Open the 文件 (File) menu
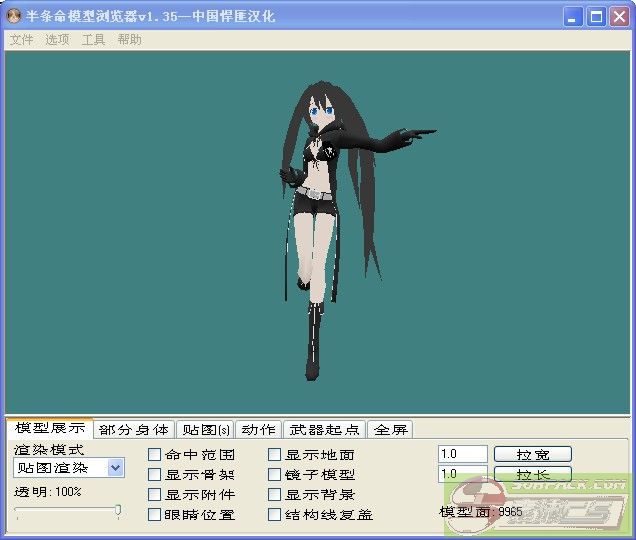 pyautogui.click(x=21, y=40)
